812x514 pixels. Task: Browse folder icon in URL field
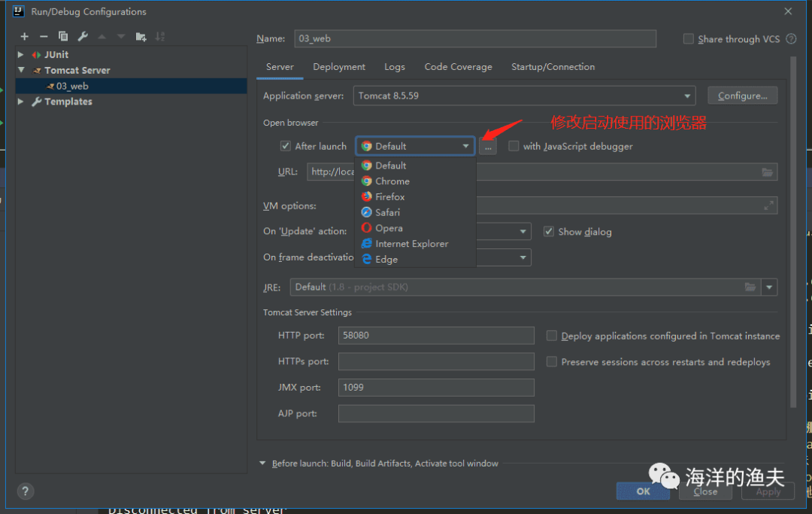[x=768, y=172]
